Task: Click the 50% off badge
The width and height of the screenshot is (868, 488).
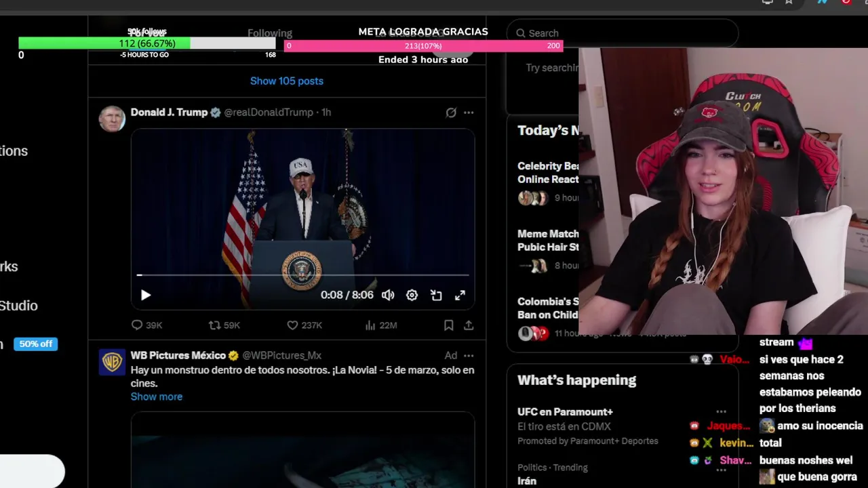Action: (x=35, y=344)
